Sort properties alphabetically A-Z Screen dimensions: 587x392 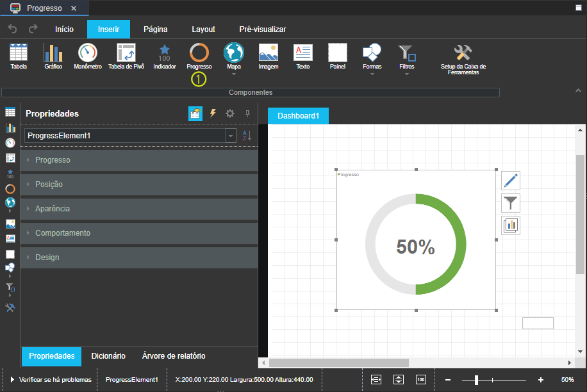click(x=247, y=135)
